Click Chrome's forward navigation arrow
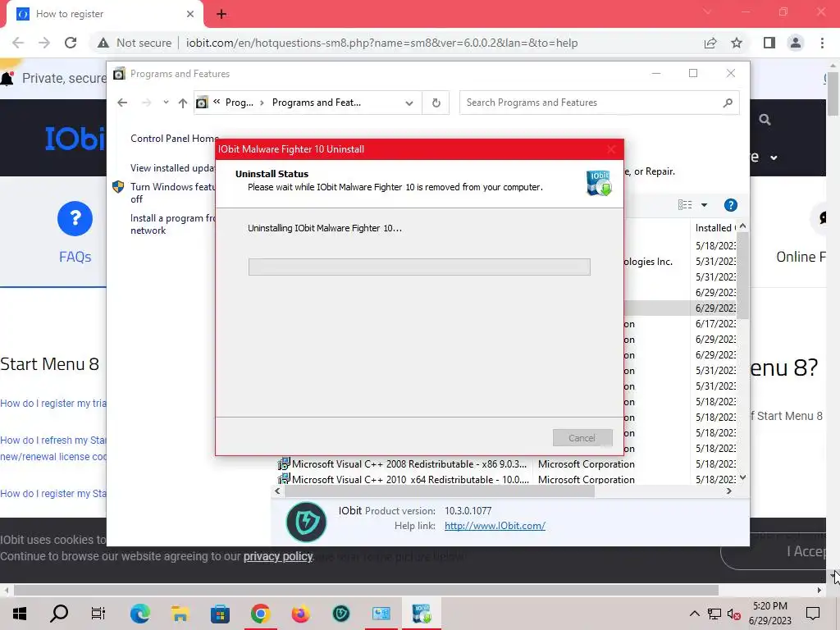This screenshot has height=630, width=840. tap(44, 43)
